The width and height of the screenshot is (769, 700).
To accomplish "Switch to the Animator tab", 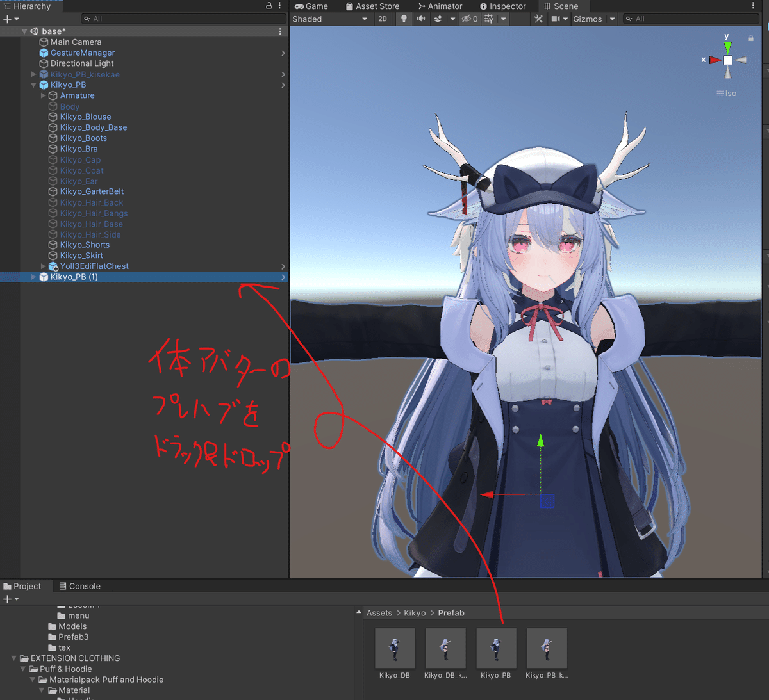I will (x=440, y=6).
